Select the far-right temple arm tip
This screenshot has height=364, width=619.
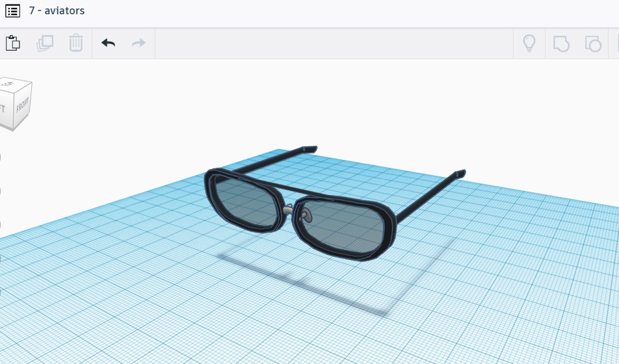pos(459,174)
